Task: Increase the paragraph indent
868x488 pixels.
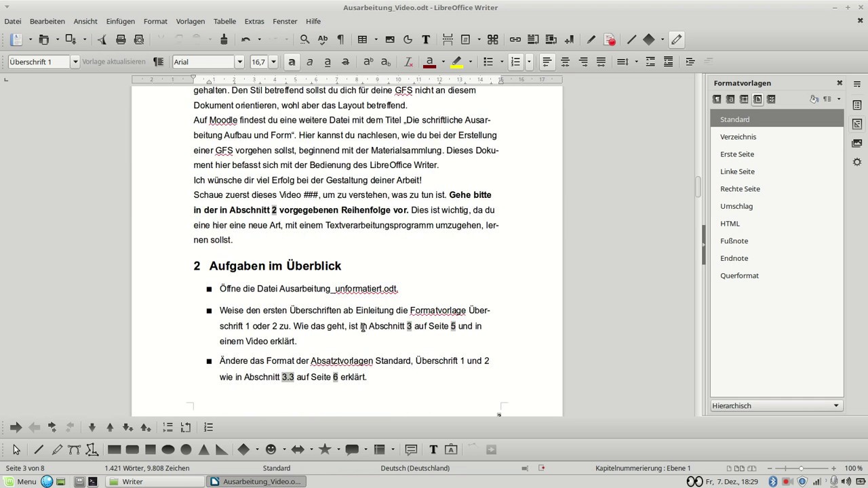Action: click(690, 62)
